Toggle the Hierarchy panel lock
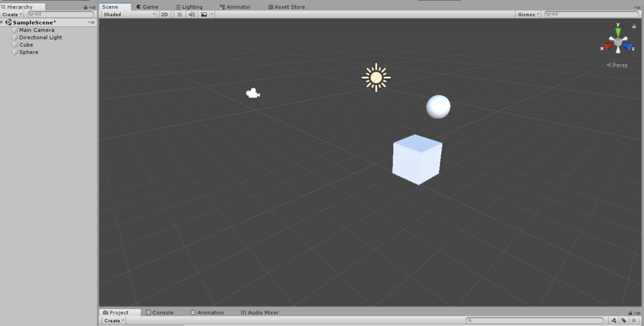This screenshot has width=644, height=326. 86,8
